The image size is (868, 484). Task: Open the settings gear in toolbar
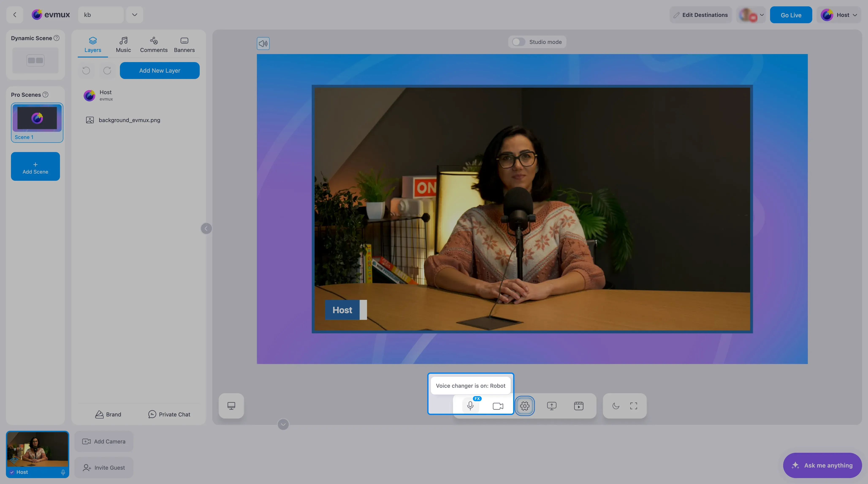(x=525, y=406)
